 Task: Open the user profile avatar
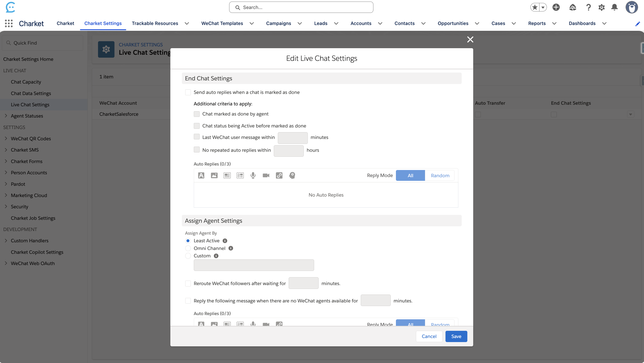click(632, 7)
